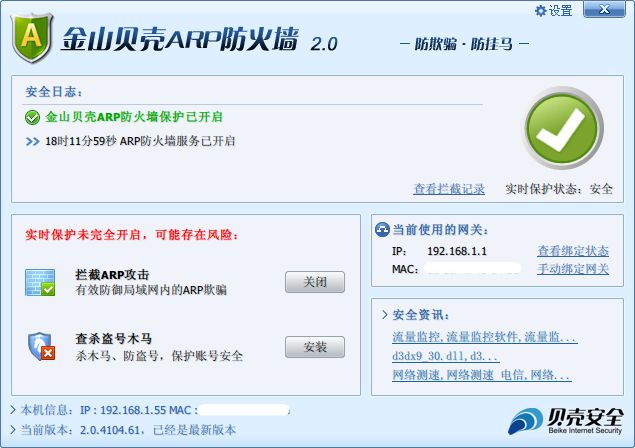Image resolution: width=635 pixels, height=448 pixels.
Task: Click the 金山贝壳ARP防火墙保护已开启 status text
Action: [x=134, y=117]
